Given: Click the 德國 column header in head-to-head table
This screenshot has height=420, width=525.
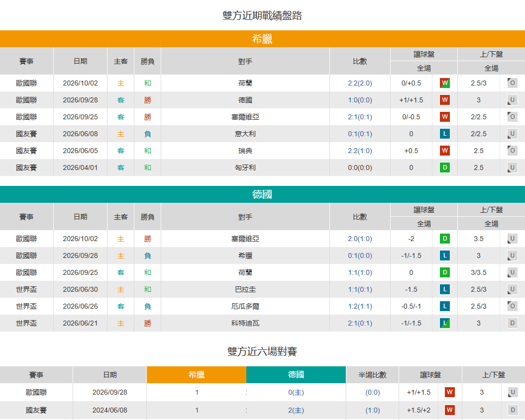Looking at the screenshot, I should (296, 375).
